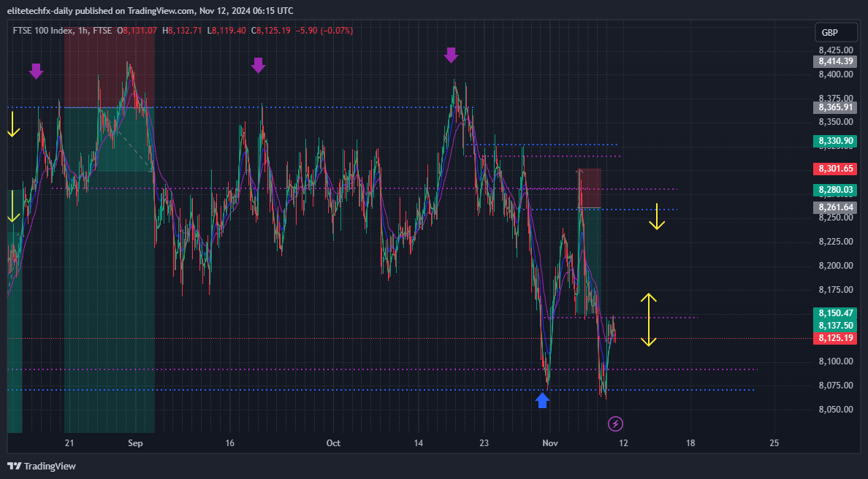Click the Oct label on time axis
Viewport: 868px width, 479px height.
[x=333, y=443]
